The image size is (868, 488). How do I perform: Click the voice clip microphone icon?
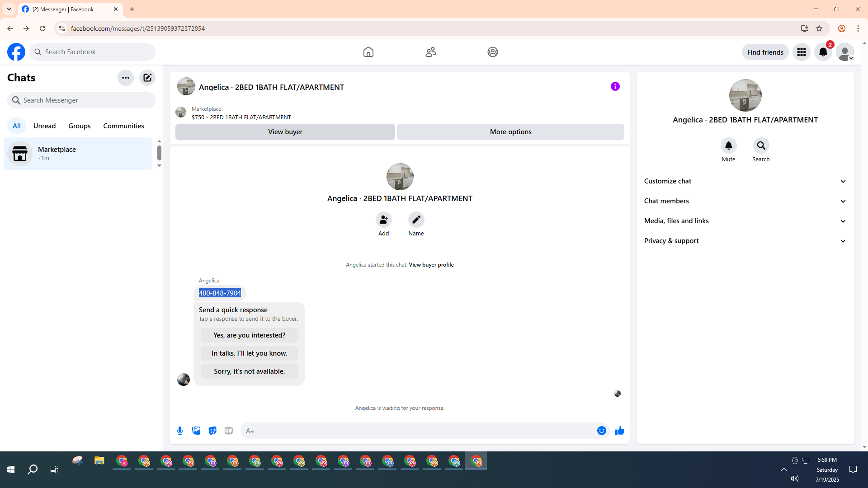point(180,431)
